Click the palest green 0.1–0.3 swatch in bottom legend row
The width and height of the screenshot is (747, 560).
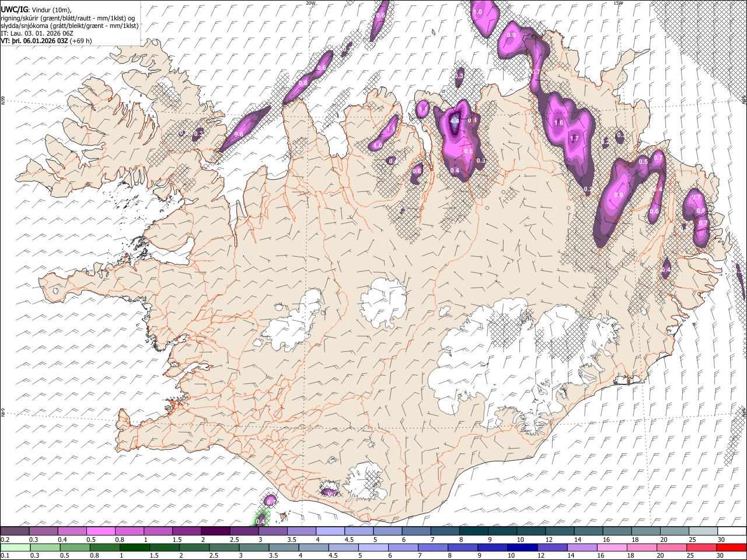(15, 547)
